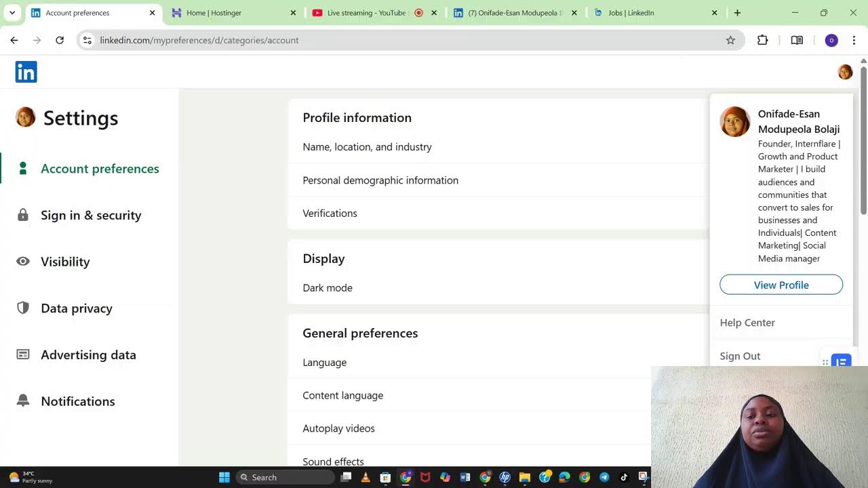This screenshot has width=868, height=488.
Task: Click the View Profile button
Action: [x=781, y=285]
